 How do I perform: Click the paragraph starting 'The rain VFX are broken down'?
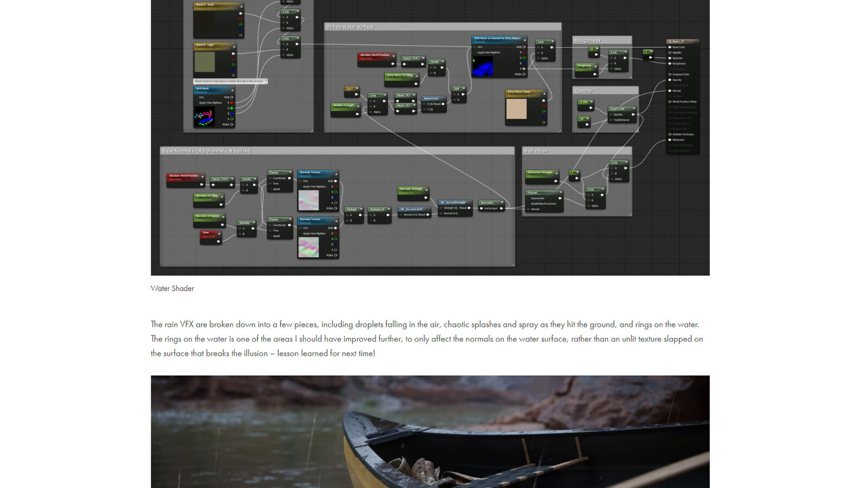pyautogui.click(x=427, y=339)
